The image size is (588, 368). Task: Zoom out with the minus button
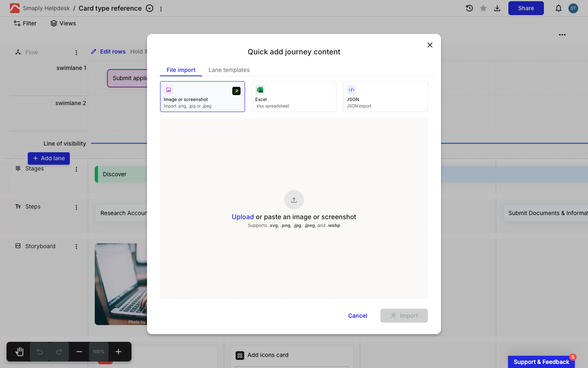point(79,352)
